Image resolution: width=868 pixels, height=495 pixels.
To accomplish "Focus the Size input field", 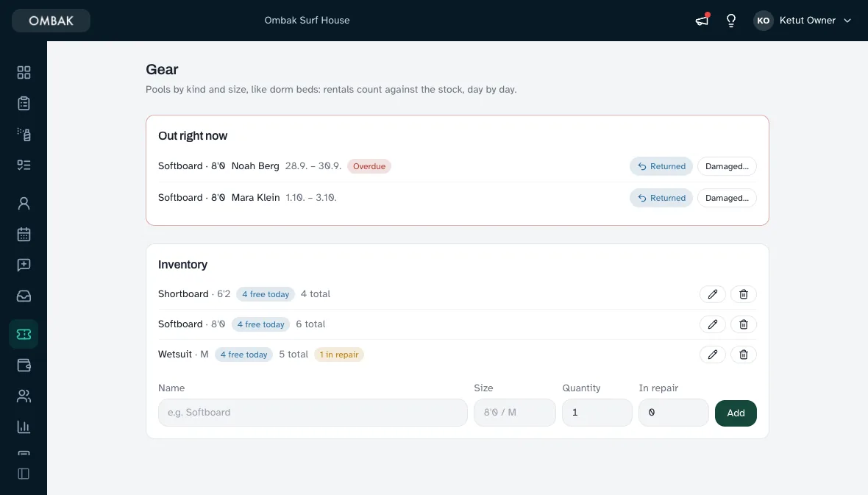I will (x=515, y=413).
